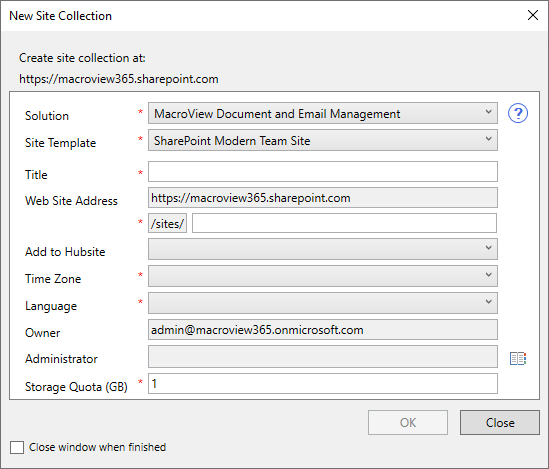
Task: Focus the site URL field after /sites/
Action: pyautogui.click(x=344, y=223)
